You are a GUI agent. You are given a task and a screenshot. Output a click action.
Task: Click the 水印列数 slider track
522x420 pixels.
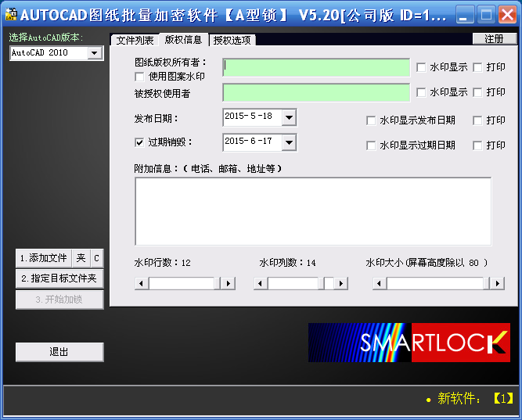[x=301, y=283]
